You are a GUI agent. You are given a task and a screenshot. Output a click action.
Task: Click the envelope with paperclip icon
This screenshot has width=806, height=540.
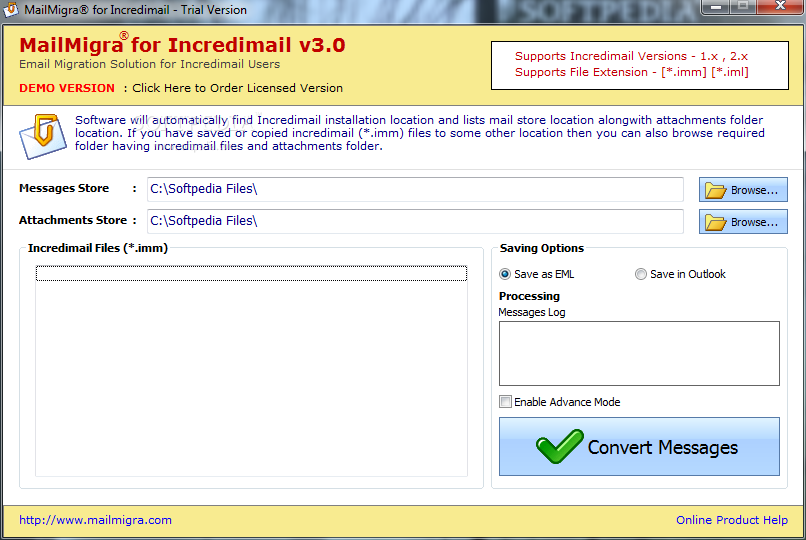[x=43, y=136]
